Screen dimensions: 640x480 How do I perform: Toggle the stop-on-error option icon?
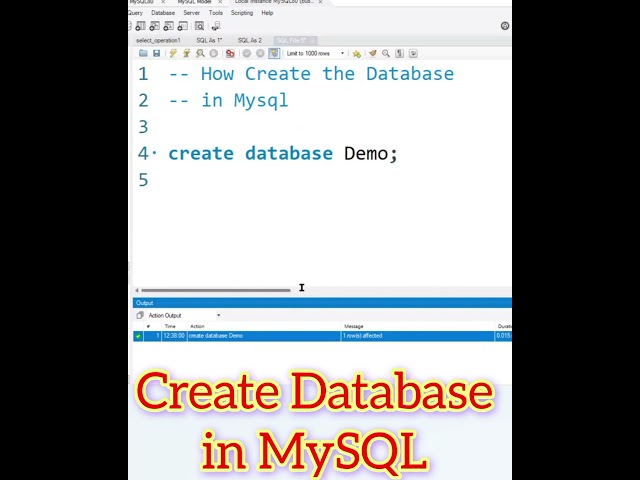coord(230,53)
